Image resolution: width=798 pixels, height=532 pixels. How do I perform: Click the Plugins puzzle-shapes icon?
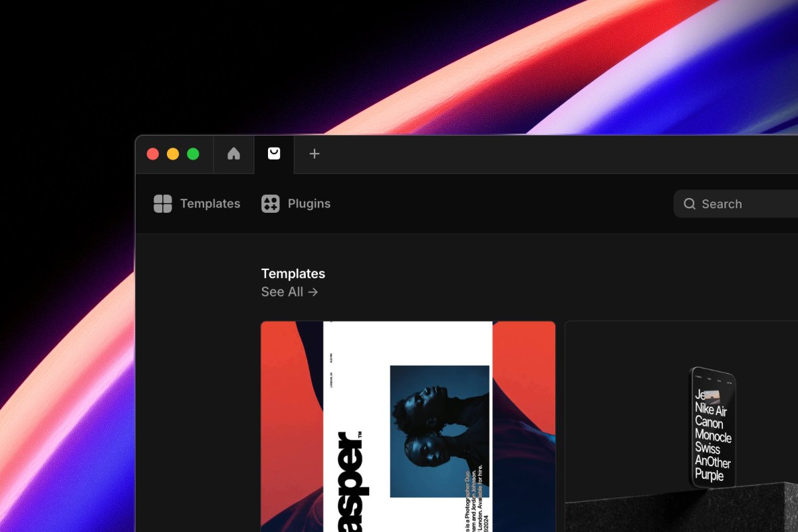[270, 203]
